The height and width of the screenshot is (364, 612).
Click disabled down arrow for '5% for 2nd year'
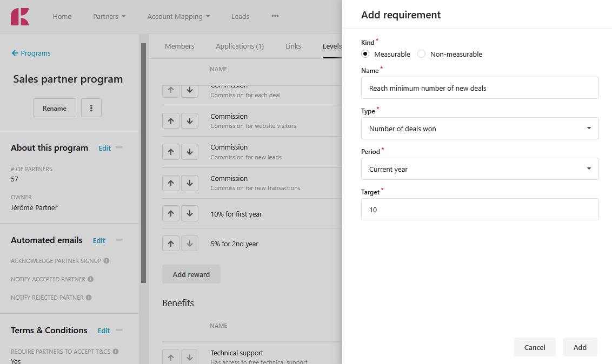click(190, 244)
